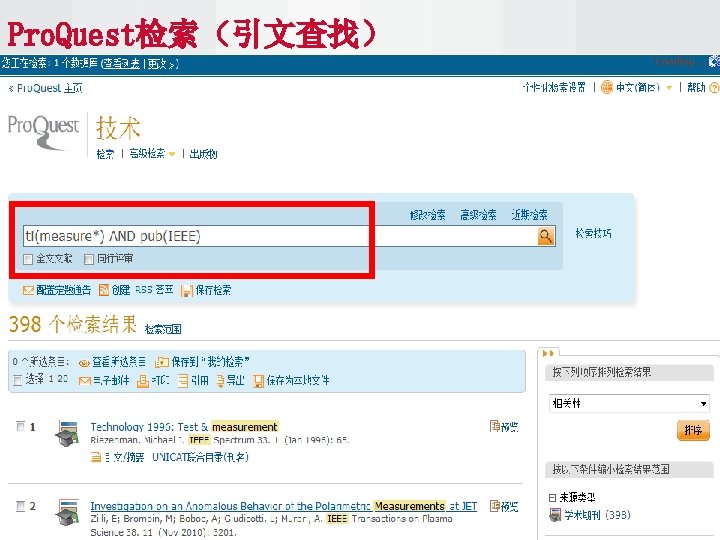This screenshot has height=540, width=720.
Task: Click the preview icon for result 2
Action: click(x=495, y=506)
